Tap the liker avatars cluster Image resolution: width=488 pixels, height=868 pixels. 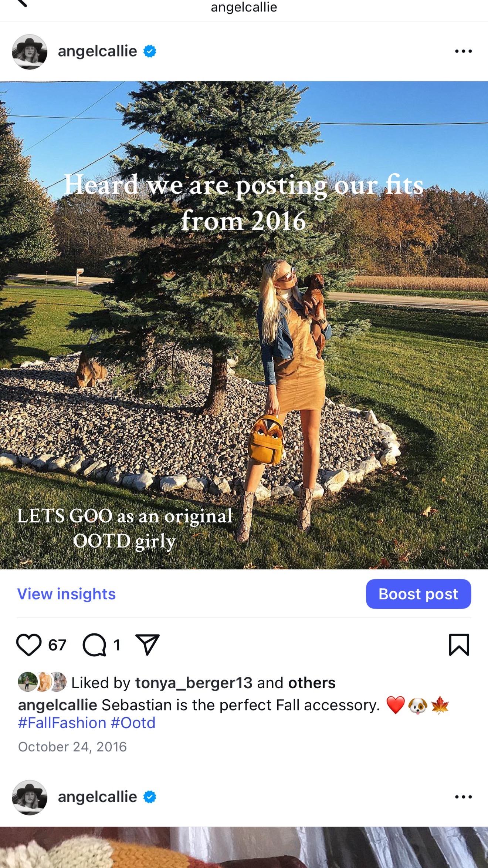[42, 682]
